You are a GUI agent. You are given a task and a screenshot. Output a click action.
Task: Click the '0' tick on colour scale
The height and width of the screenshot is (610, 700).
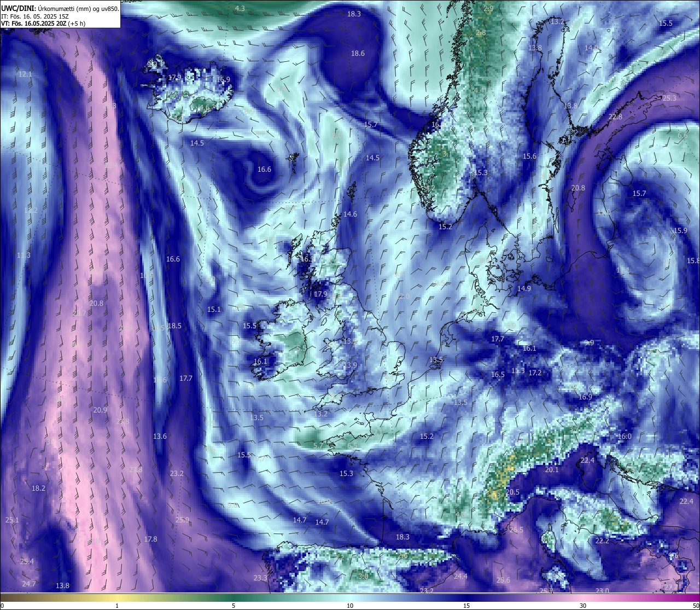tap(2, 606)
